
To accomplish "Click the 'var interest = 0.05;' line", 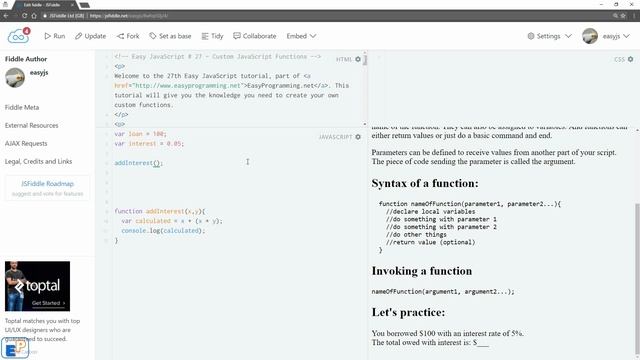I will click(x=149, y=144).
